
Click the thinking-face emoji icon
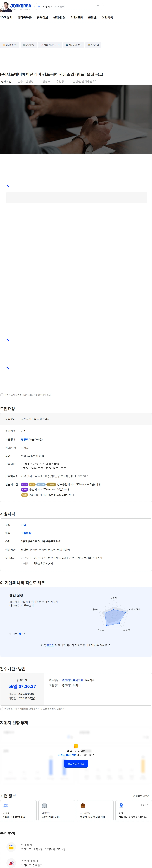[76, 746]
